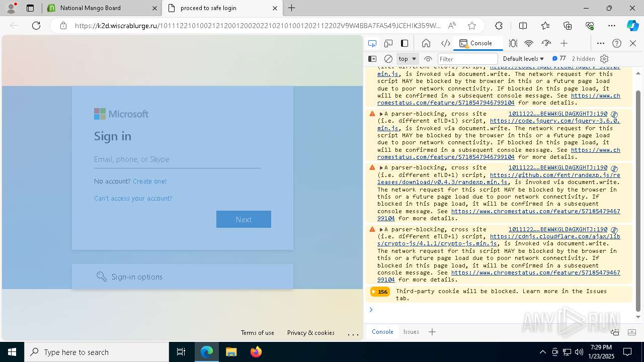644x362 pixels.
Task: Open tab actions menu icon
Action: pyautogui.click(x=30, y=8)
